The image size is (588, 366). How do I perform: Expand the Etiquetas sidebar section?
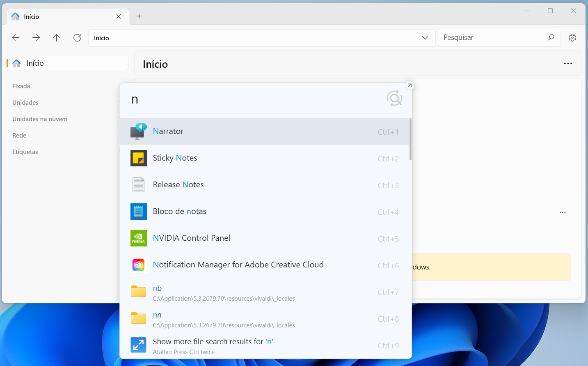pyautogui.click(x=25, y=152)
